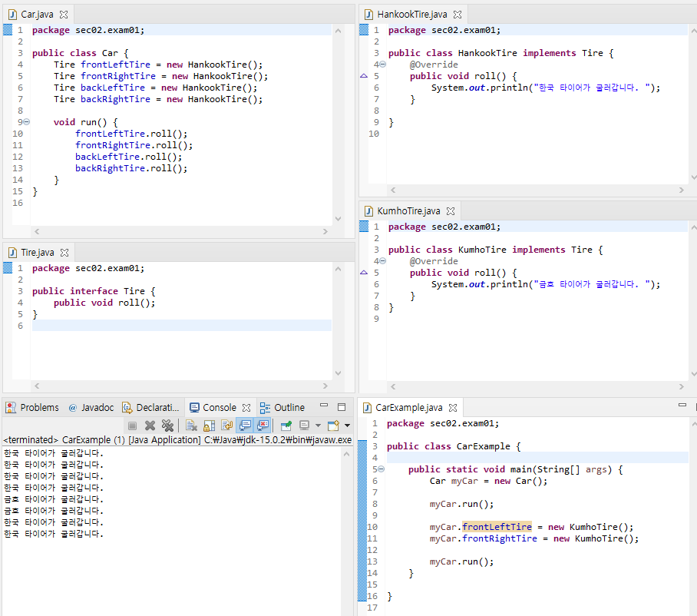Click override marker triangle in KumhoTire.java

[364, 273]
